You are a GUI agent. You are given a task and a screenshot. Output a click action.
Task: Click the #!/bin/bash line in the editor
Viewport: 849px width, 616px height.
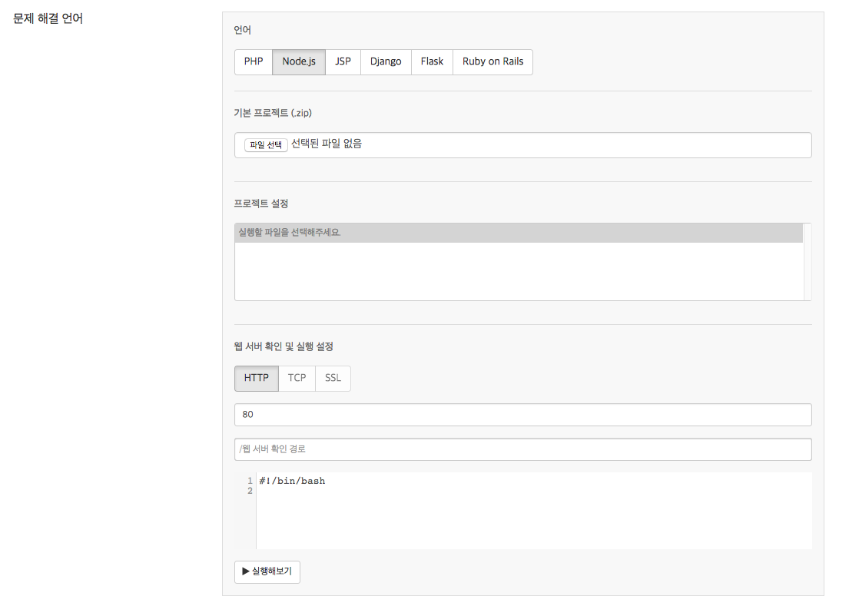292,481
